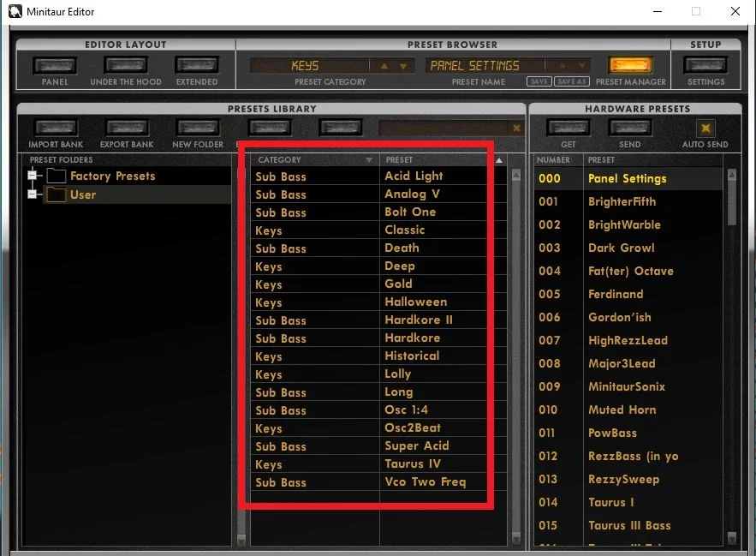756x556 pixels.
Task: Click the Minitaur Editor title bar icon
Action: tap(15, 11)
